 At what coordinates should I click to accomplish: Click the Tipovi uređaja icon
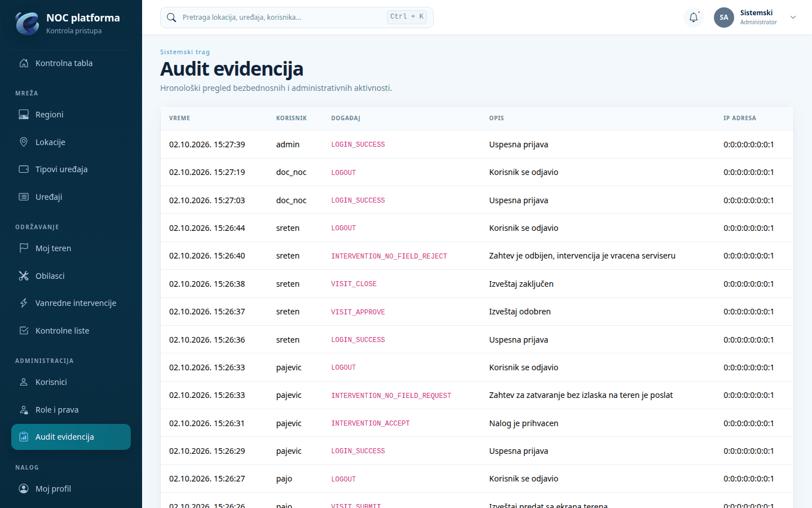coord(24,169)
